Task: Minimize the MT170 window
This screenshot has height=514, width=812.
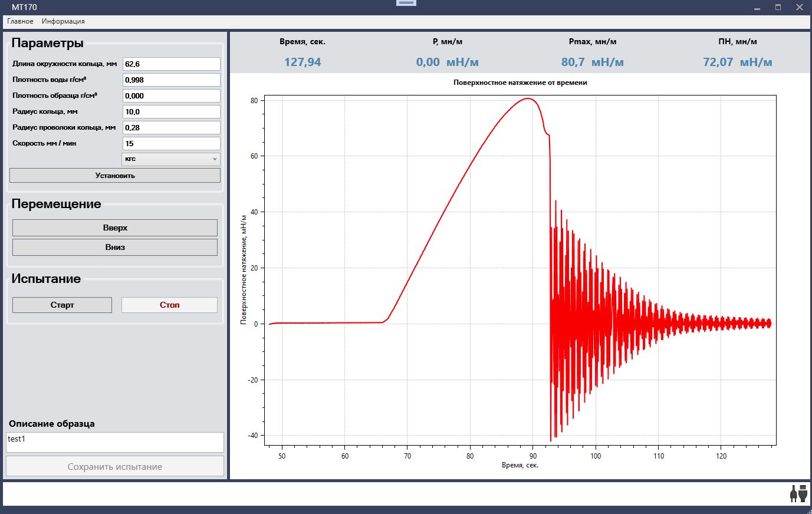Action: pos(757,8)
